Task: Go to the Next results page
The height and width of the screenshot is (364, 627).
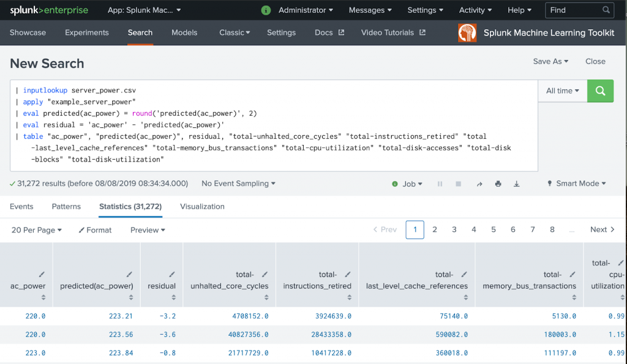Action: coord(603,230)
